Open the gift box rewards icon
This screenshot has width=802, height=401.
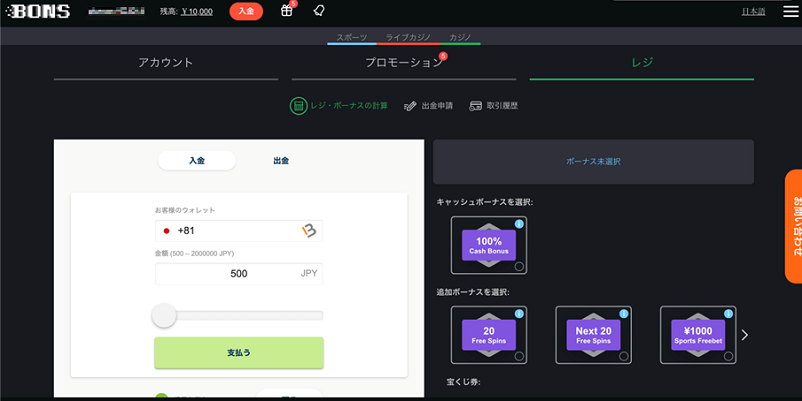287,11
